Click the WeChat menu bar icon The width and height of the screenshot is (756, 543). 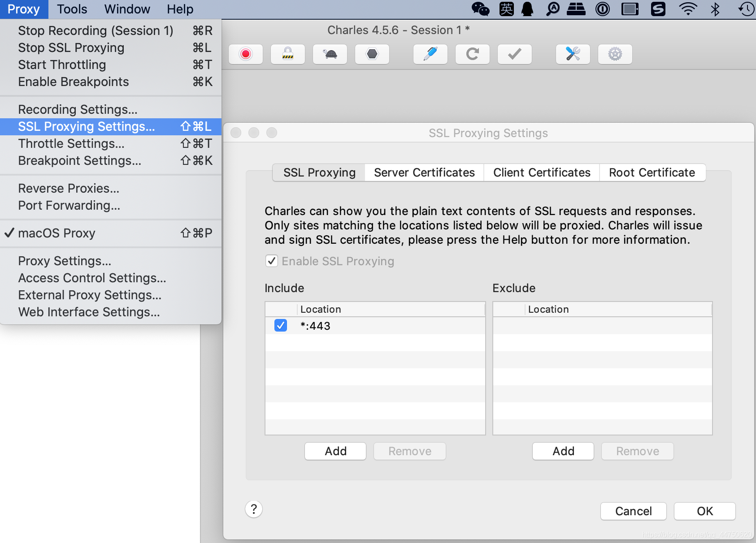click(481, 9)
